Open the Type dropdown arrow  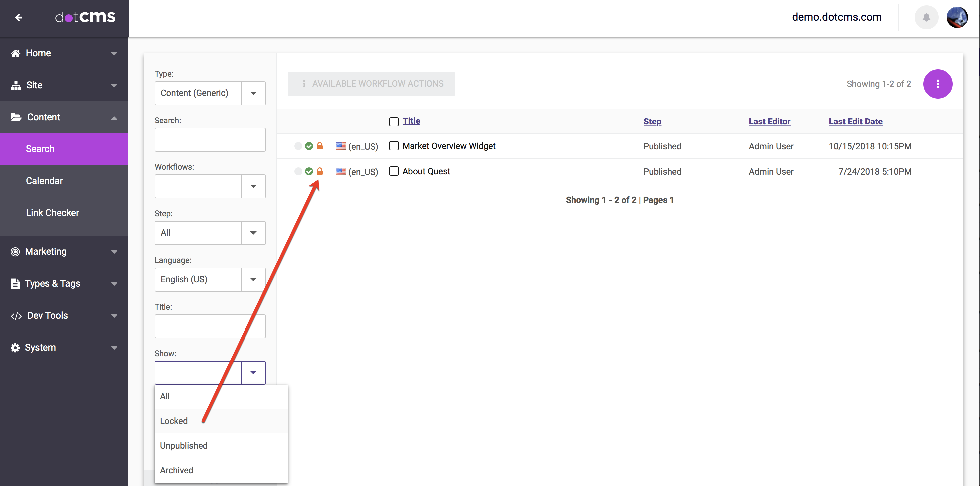pyautogui.click(x=253, y=93)
